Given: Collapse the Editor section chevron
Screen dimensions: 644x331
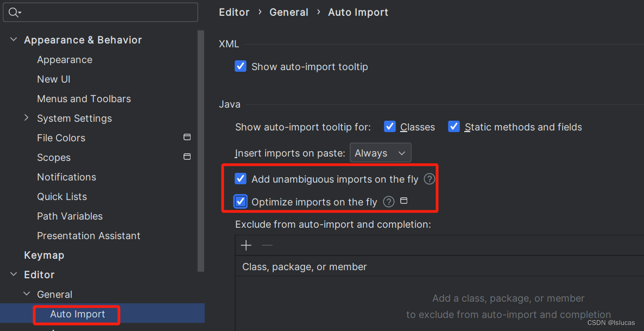Looking at the screenshot, I should [x=14, y=274].
